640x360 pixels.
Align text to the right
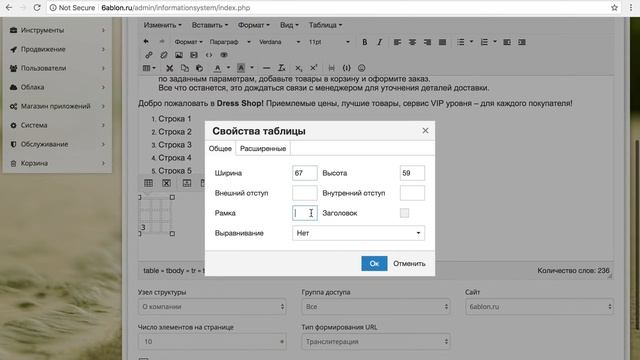pyautogui.click(x=427, y=42)
